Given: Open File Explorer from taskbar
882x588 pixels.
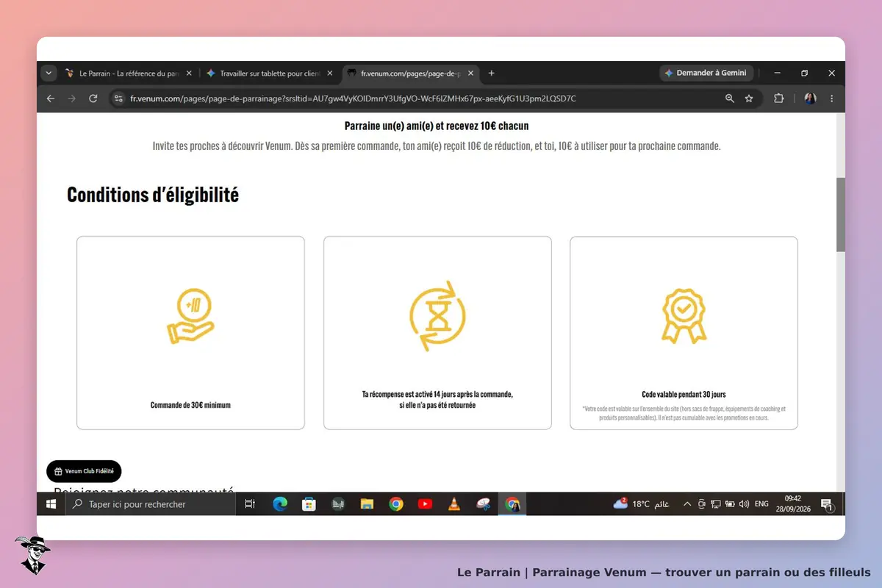Looking at the screenshot, I should (367, 504).
